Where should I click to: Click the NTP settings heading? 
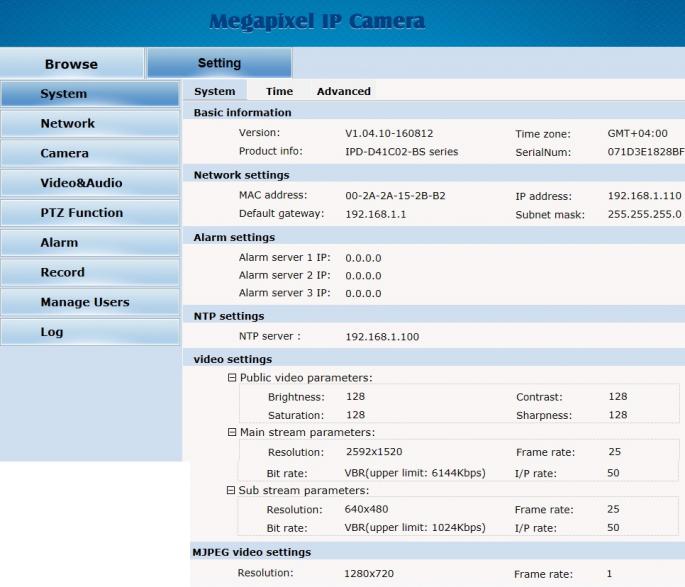coord(229,316)
